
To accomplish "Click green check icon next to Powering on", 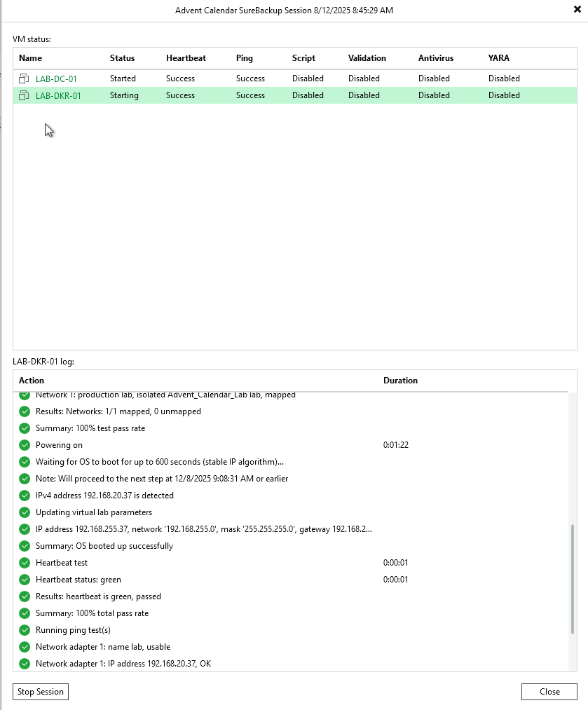I will (25, 445).
